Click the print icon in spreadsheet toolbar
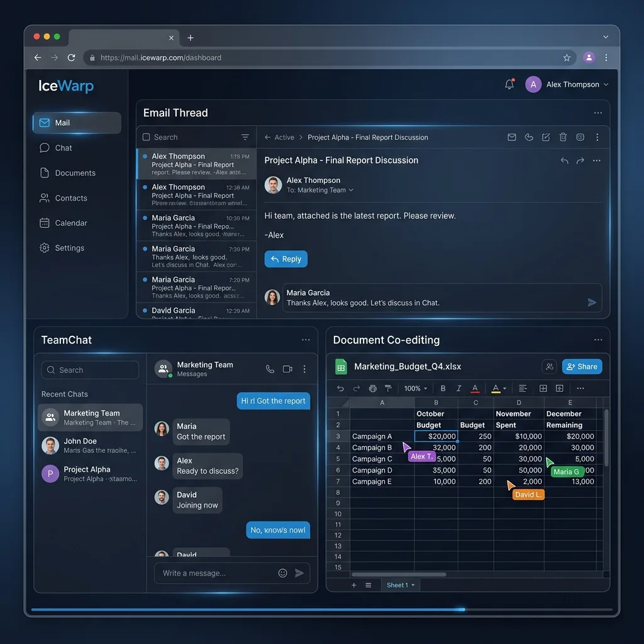This screenshot has height=644, width=644. tap(372, 388)
